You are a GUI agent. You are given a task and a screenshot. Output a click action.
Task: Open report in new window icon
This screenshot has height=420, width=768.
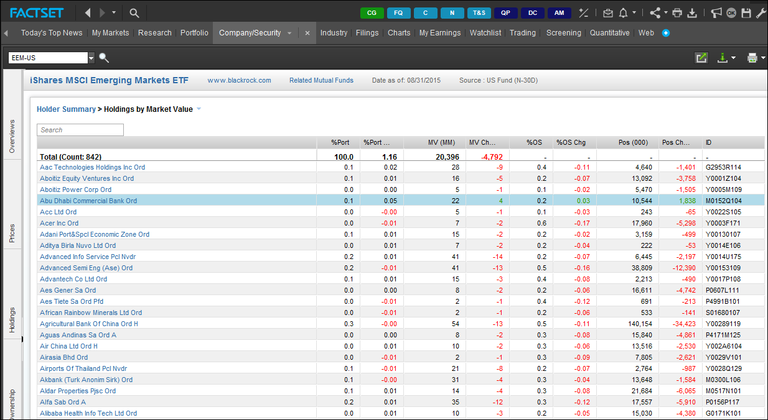point(701,58)
